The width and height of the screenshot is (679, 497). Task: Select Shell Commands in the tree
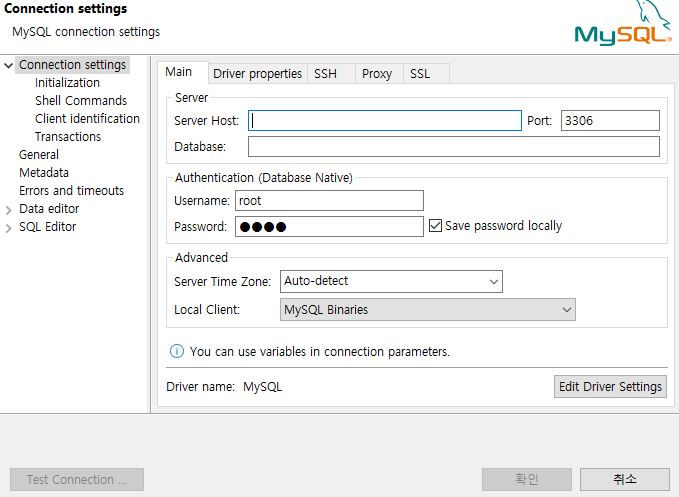81,100
